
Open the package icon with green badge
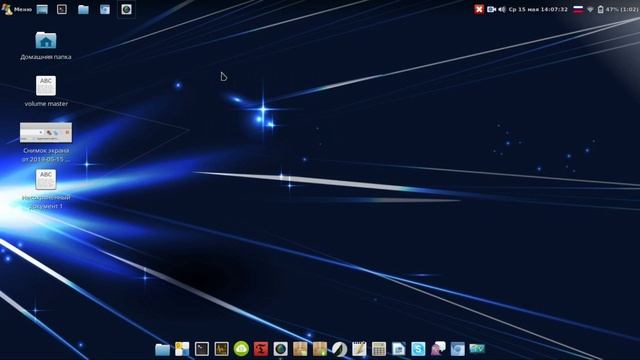(x=320, y=349)
